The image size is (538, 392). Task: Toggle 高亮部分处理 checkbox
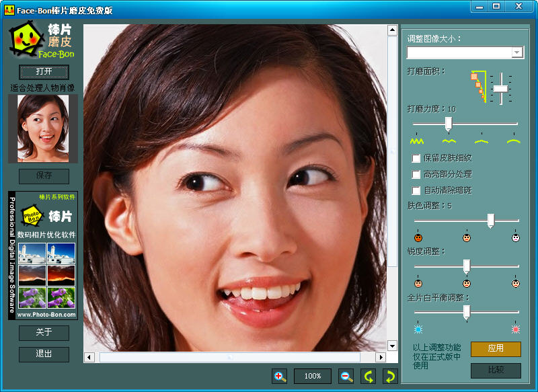(416, 175)
